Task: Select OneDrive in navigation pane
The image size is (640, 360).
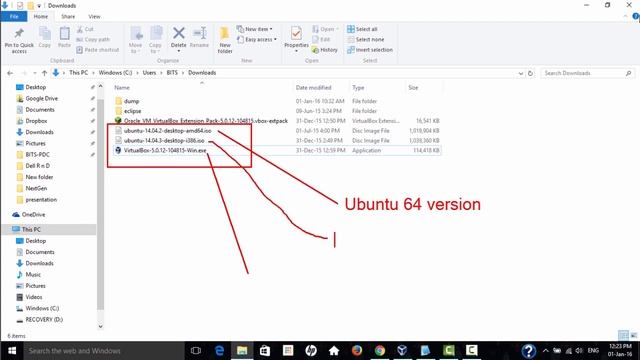Action: pos(33,214)
